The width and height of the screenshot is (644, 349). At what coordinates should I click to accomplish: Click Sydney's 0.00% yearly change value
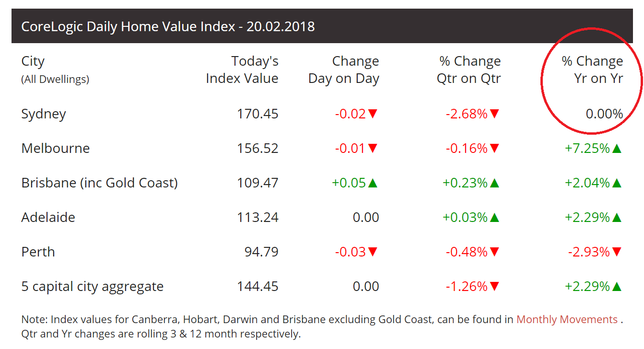[604, 114]
